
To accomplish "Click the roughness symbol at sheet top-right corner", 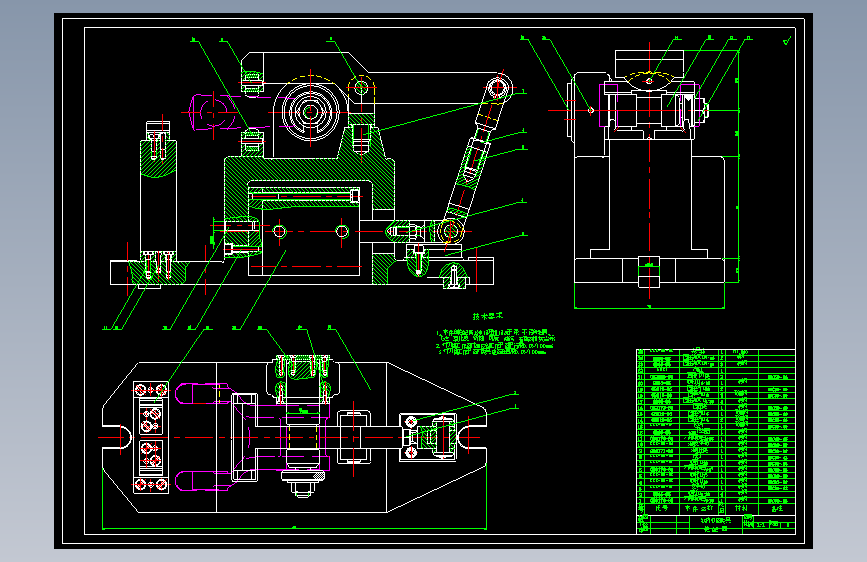I will 787,40.
